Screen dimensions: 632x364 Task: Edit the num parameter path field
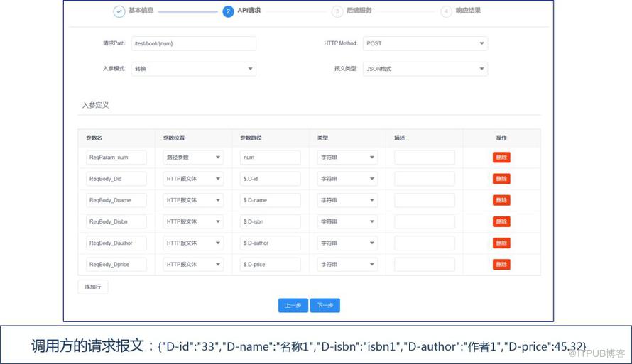(x=270, y=158)
